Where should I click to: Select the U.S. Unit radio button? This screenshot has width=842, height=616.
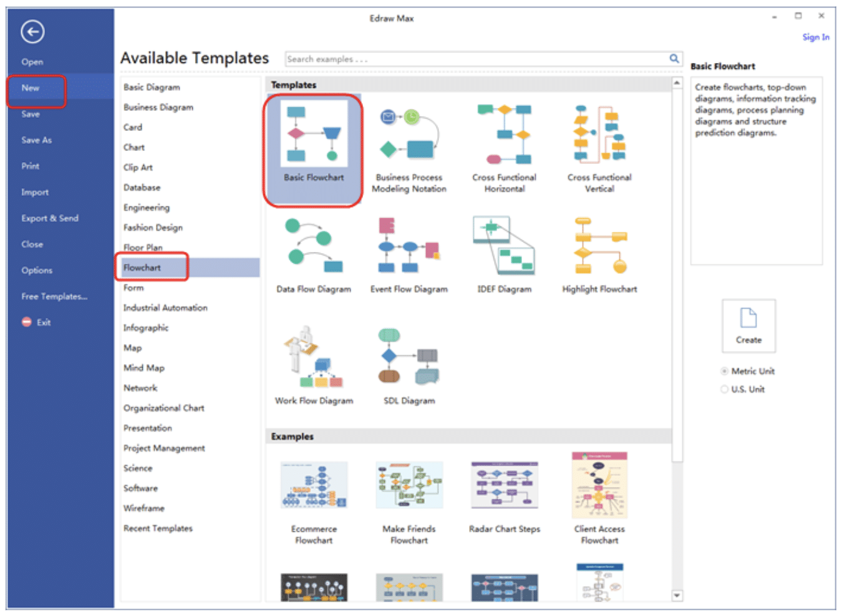[x=724, y=389]
